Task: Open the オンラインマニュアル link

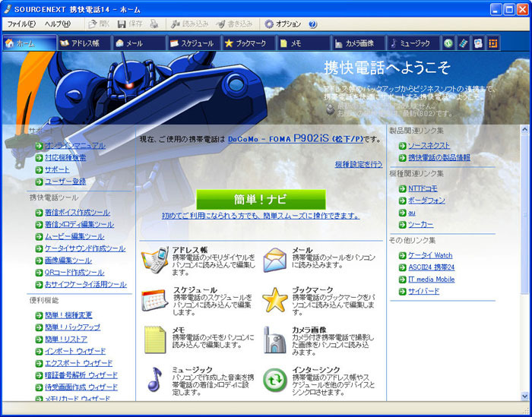Action: click(x=75, y=146)
